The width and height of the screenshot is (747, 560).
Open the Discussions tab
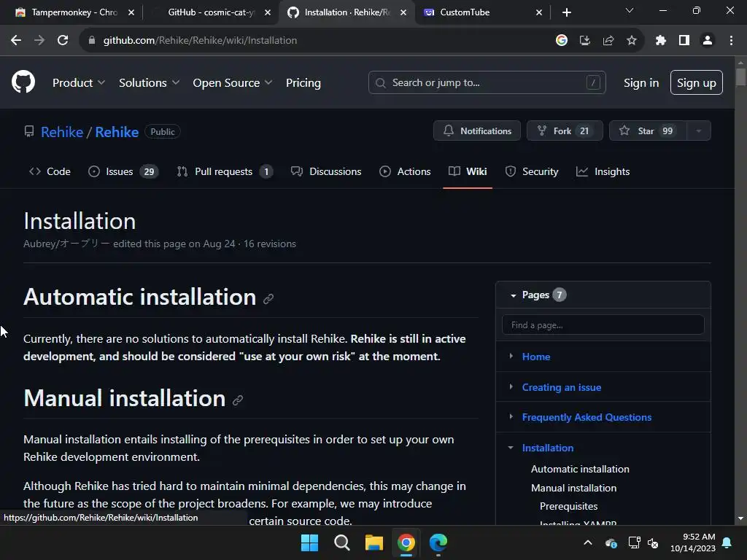point(326,171)
